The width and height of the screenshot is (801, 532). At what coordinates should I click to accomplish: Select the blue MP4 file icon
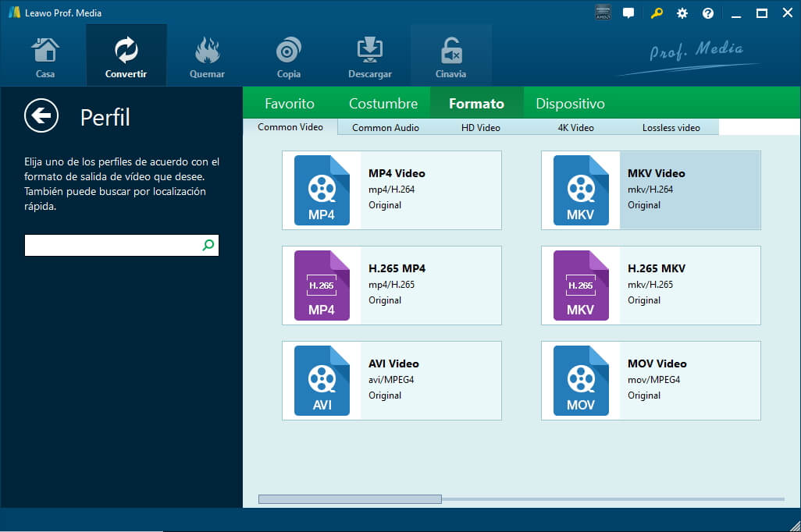pos(322,190)
